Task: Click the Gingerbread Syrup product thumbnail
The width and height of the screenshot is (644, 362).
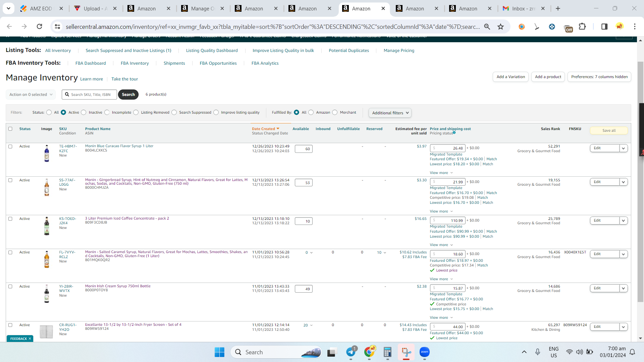Action: click(47, 187)
